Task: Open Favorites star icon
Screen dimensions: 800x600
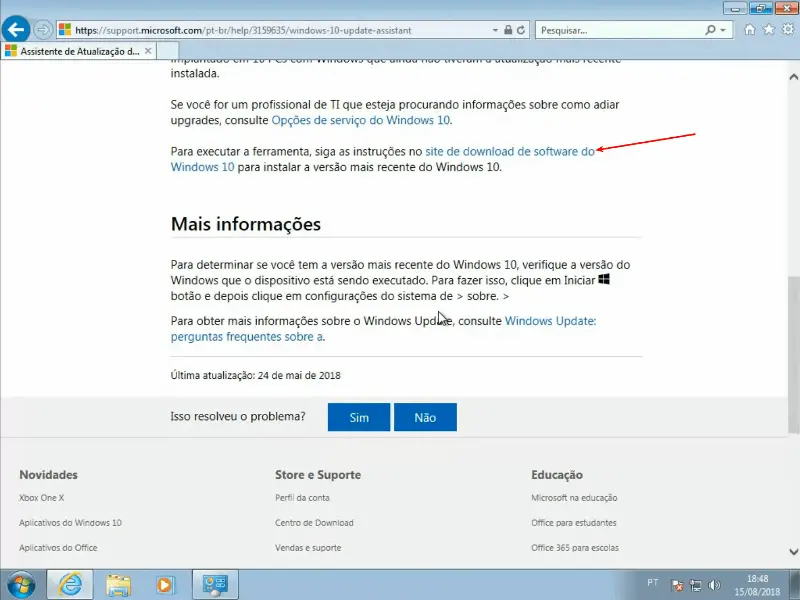Action: click(x=768, y=30)
